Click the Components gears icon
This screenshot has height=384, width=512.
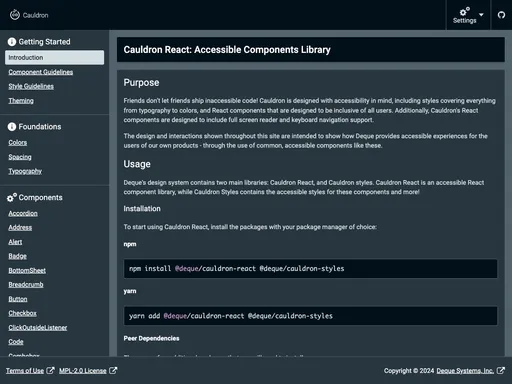12,198
